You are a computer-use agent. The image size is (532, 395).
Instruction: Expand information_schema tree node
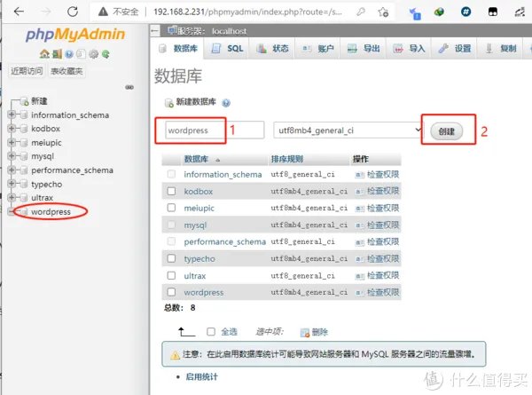pyautogui.click(x=12, y=115)
